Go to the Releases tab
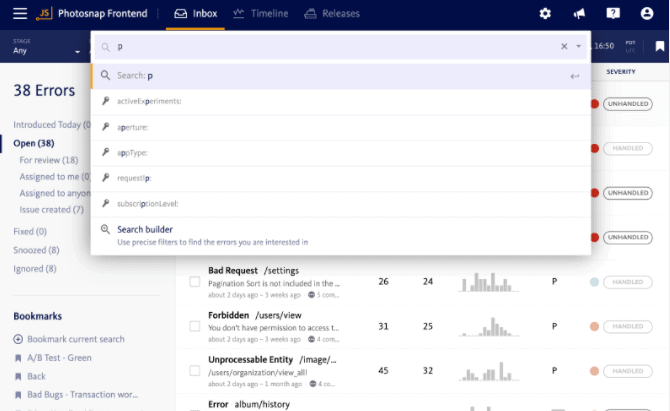The image size is (670, 411). click(336, 14)
